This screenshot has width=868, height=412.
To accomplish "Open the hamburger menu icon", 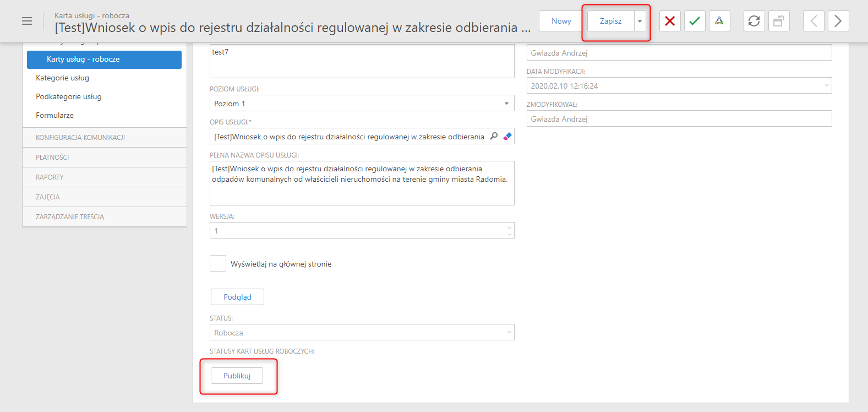I will pyautogui.click(x=27, y=21).
